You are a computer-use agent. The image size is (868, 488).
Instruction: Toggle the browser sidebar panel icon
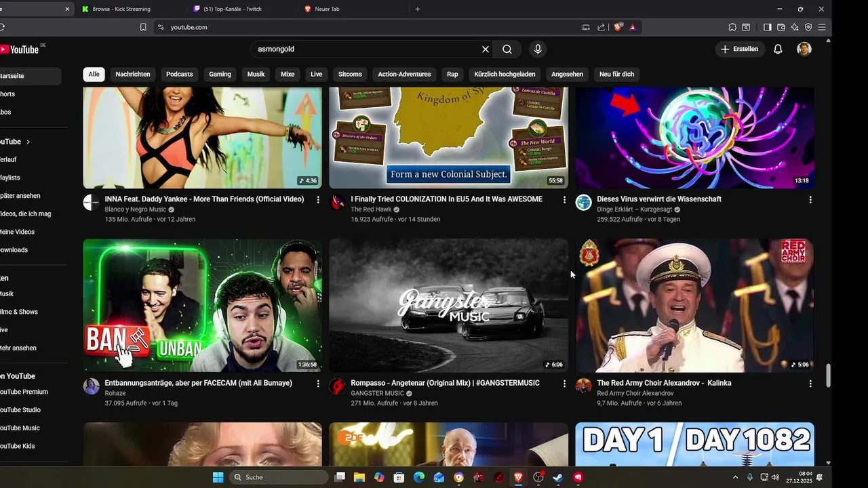768,27
